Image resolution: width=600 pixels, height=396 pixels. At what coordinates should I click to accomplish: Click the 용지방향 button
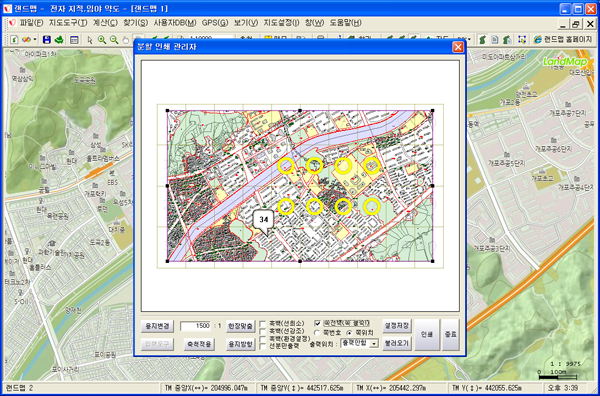pyautogui.click(x=241, y=344)
